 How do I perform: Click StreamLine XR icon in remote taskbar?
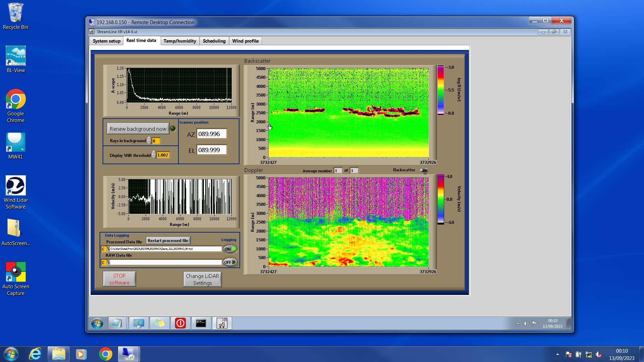tap(222, 323)
